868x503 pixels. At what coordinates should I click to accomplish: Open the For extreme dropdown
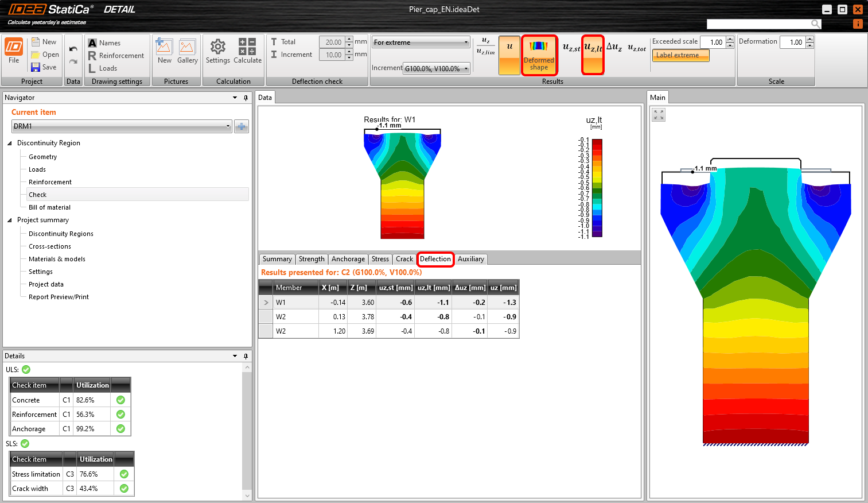click(421, 42)
